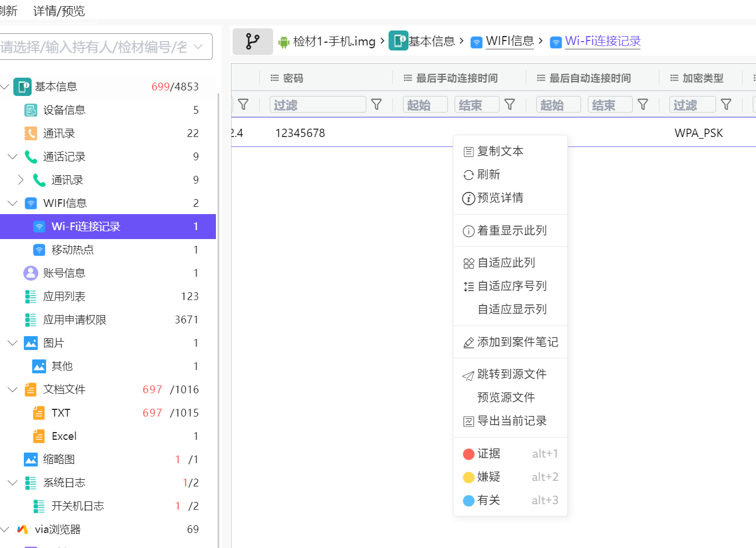Screen dimensions: 756x548
Task: Choose 预览详情 in the context menu
Action: pyautogui.click(x=510, y=198)
